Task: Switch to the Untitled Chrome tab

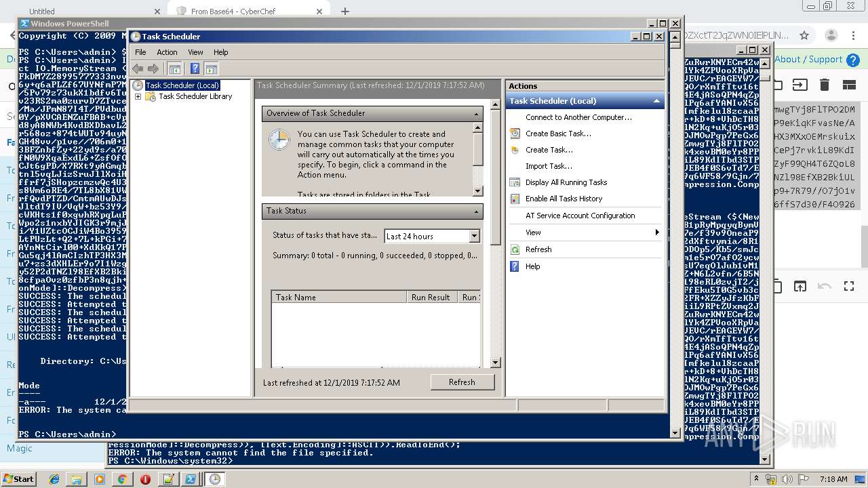Action: point(85,12)
